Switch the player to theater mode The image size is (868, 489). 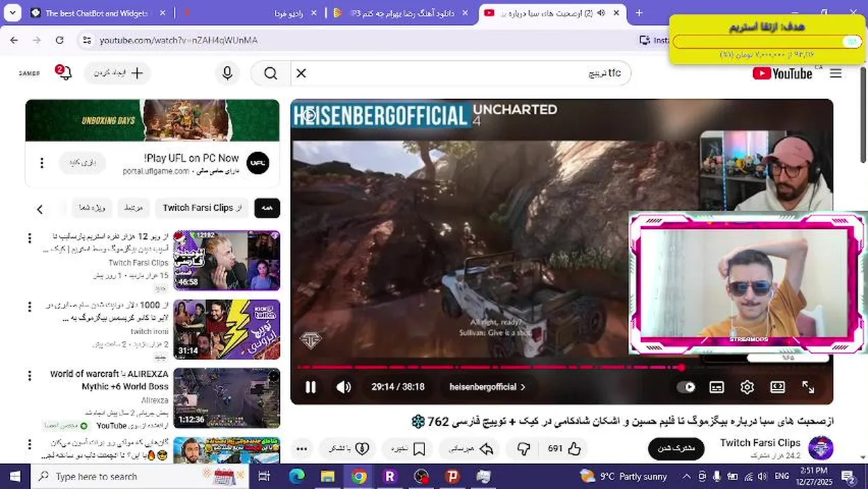778,387
